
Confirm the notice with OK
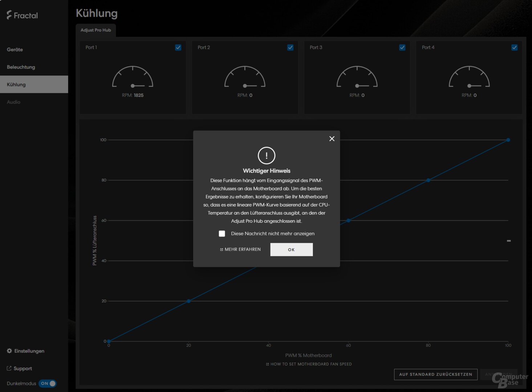click(x=291, y=249)
